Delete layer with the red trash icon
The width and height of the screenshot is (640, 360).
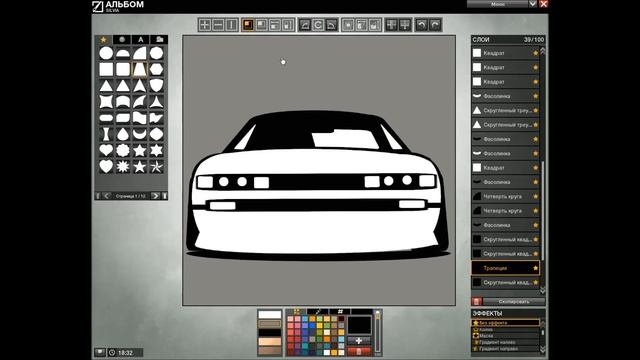(476, 302)
